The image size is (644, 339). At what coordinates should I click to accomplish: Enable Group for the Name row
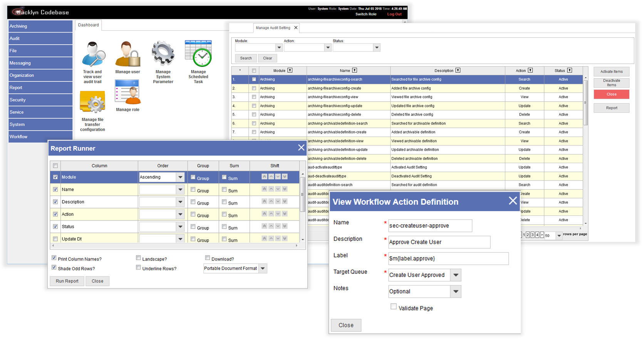pyautogui.click(x=193, y=189)
